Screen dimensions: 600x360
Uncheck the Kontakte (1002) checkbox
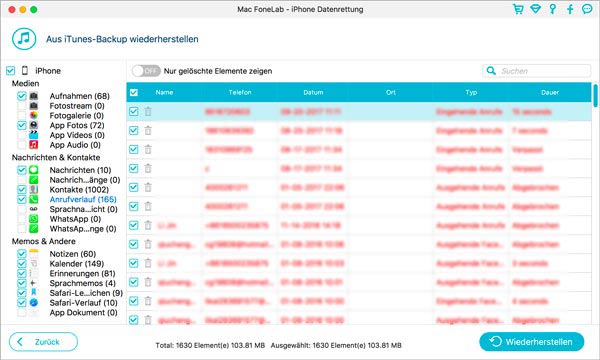point(21,189)
